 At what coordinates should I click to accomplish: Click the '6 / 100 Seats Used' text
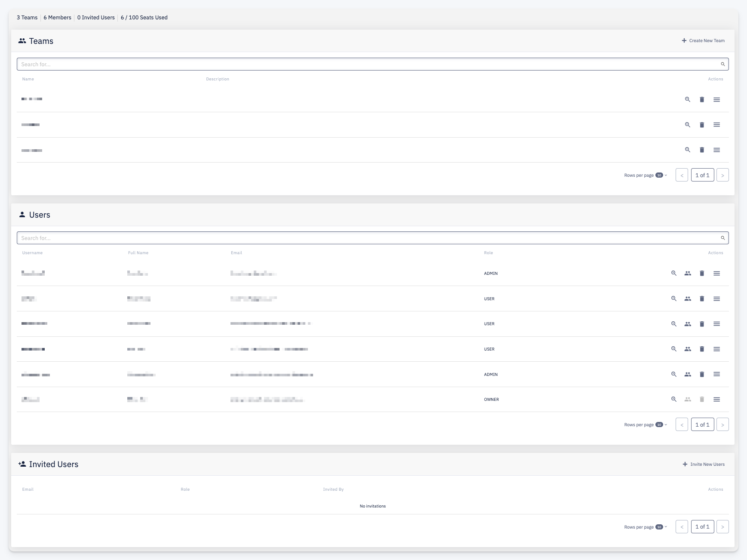tap(144, 18)
